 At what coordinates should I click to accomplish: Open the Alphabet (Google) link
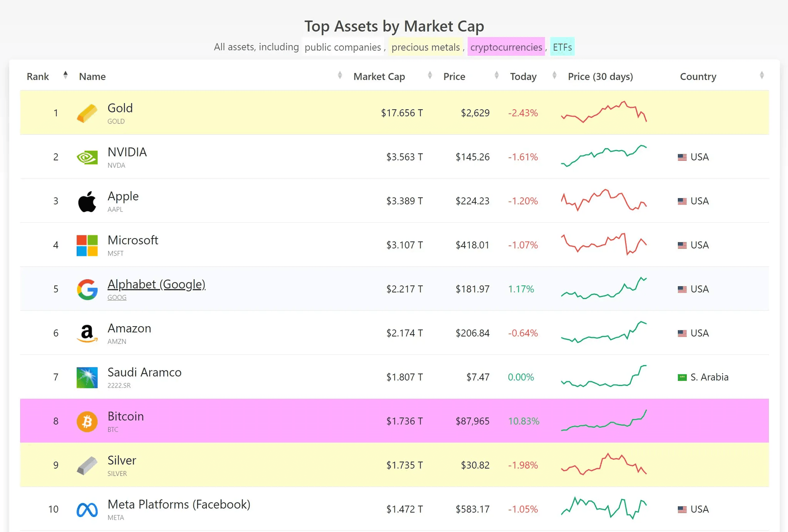pos(156,284)
